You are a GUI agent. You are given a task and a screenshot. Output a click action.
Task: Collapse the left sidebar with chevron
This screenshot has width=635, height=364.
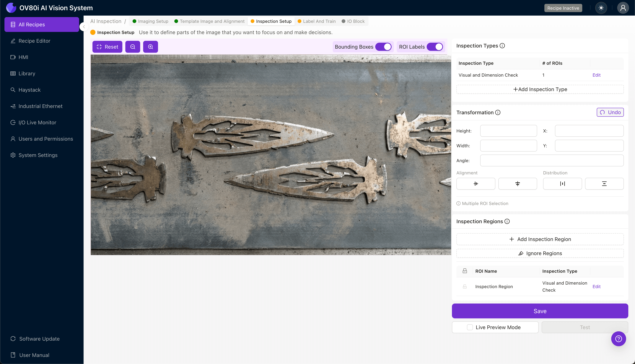click(84, 27)
